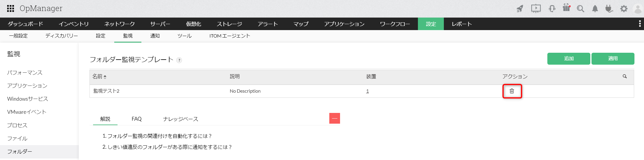Open the アラート menu

pyautogui.click(x=268, y=24)
